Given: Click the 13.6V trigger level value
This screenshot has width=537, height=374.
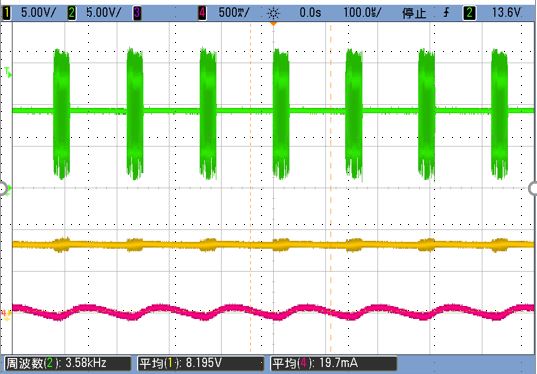Looking at the screenshot, I should [507, 13].
